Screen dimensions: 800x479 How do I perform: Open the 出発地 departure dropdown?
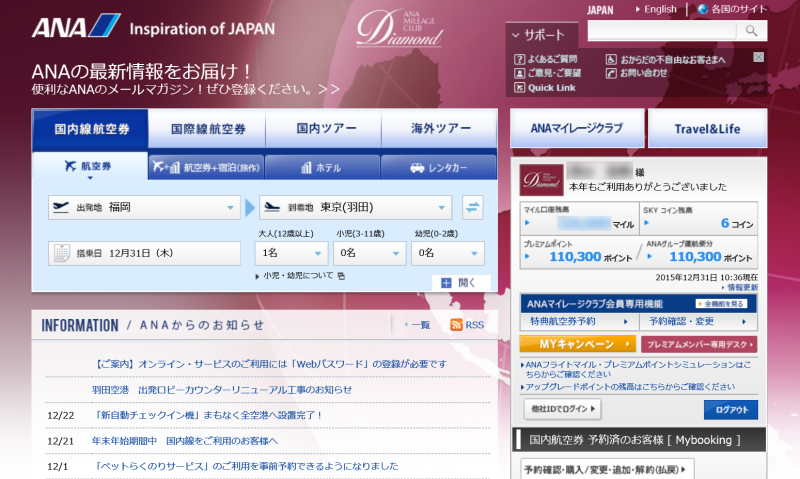(141, 207)
